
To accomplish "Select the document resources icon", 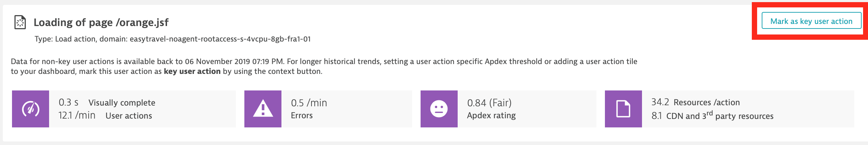I will click(623, 109).
